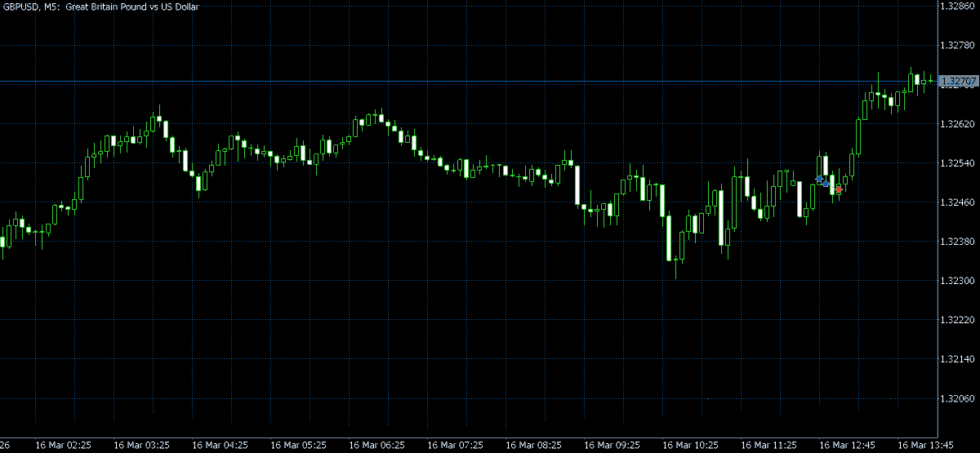Click price scale label 1.32540
This screenshot has height=453, width=980.
coord(959,163)
